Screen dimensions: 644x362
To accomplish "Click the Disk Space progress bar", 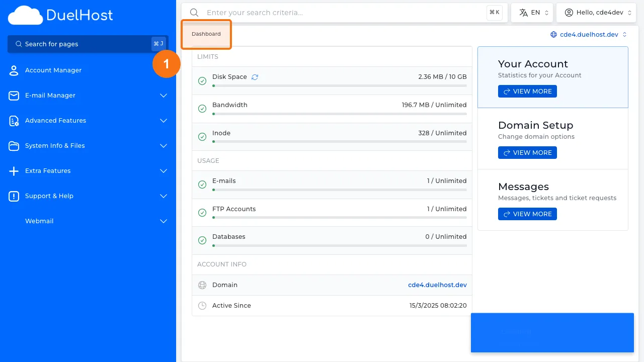I will pyautogui.click(x=340, y=86).
